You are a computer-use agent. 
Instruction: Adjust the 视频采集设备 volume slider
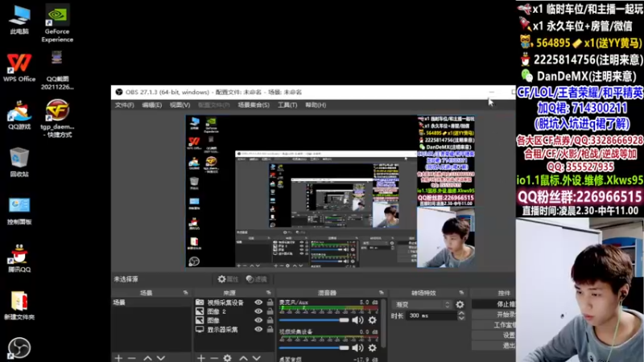[x=314, y=348]
